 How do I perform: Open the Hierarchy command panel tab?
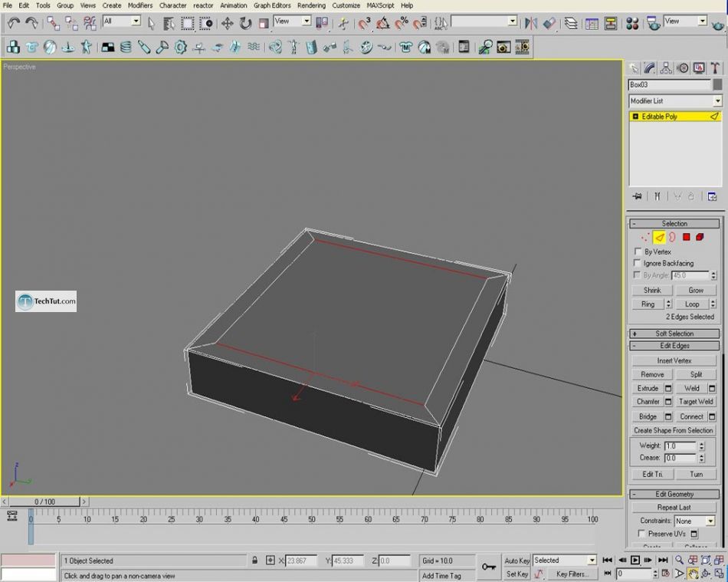[666, 68]
